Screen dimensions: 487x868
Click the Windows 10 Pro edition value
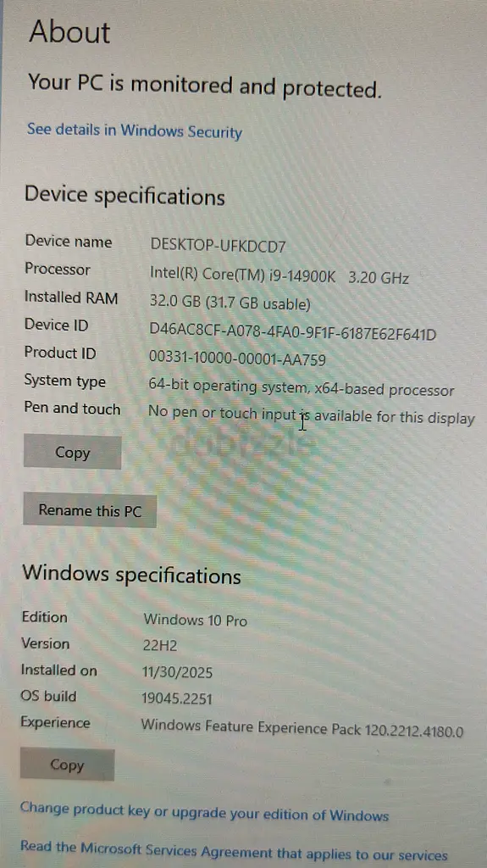coord(196,620)
